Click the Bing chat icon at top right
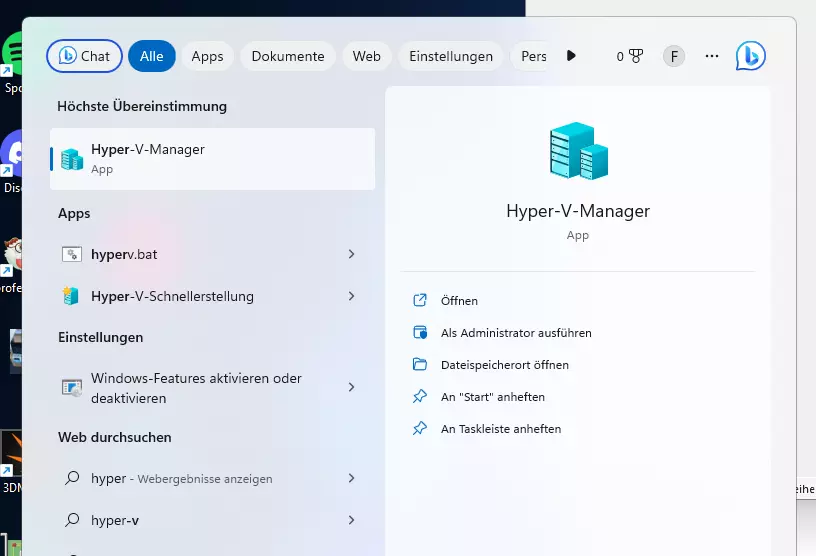Viewport: 816px width, 556px height. (x=750, y=56)
